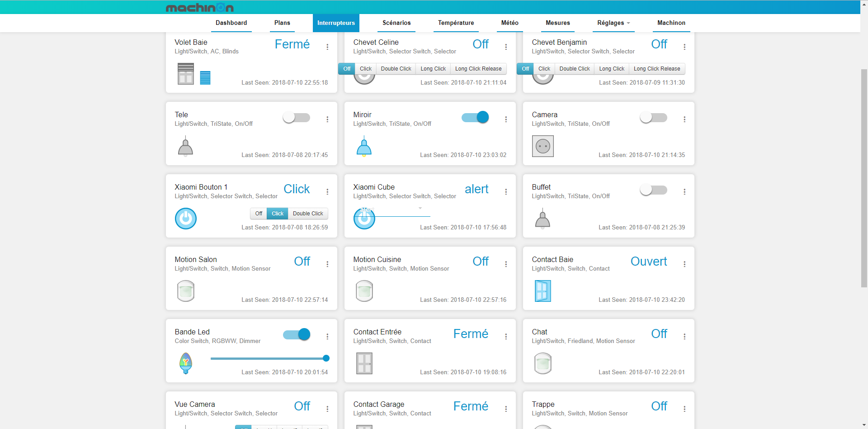Go to the Dashboard tab
This screenshot has width=868, height=429.
click(231, 23)
